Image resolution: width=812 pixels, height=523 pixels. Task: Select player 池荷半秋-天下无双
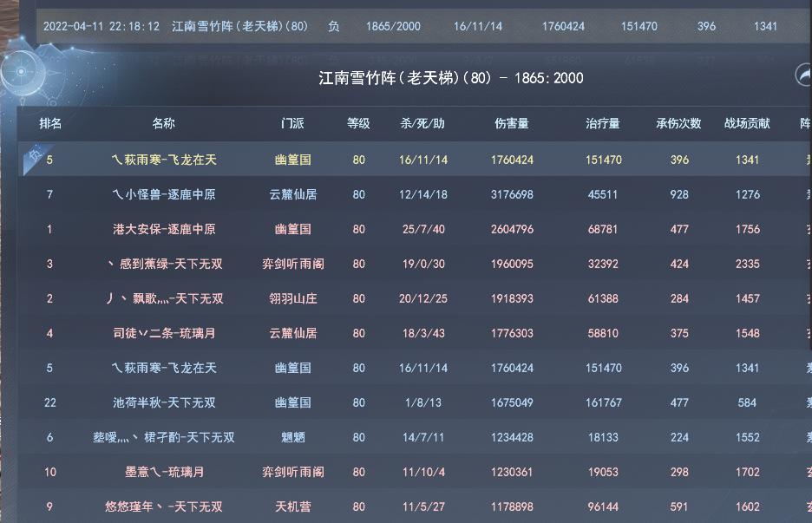pyautogui.click(x=164, y=402)
